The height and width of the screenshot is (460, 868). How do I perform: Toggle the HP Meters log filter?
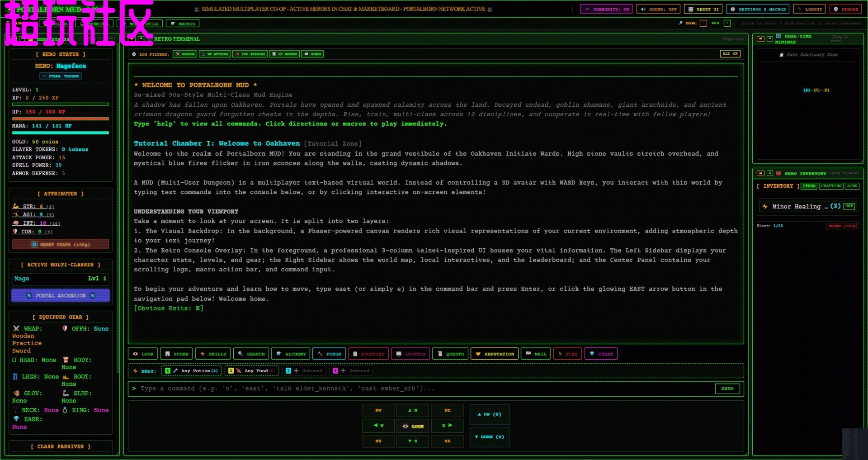[284, 54]
